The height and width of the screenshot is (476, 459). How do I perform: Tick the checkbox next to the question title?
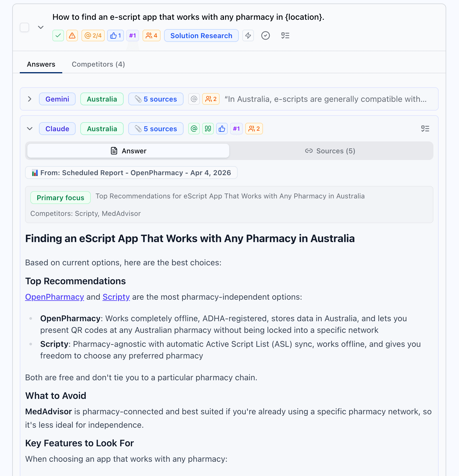tap(24, 27)
